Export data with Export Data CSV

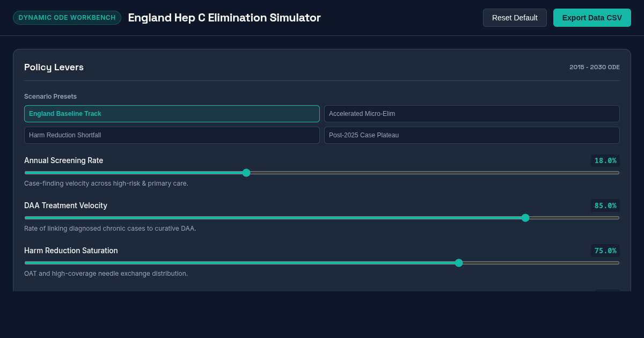[592, 18]
